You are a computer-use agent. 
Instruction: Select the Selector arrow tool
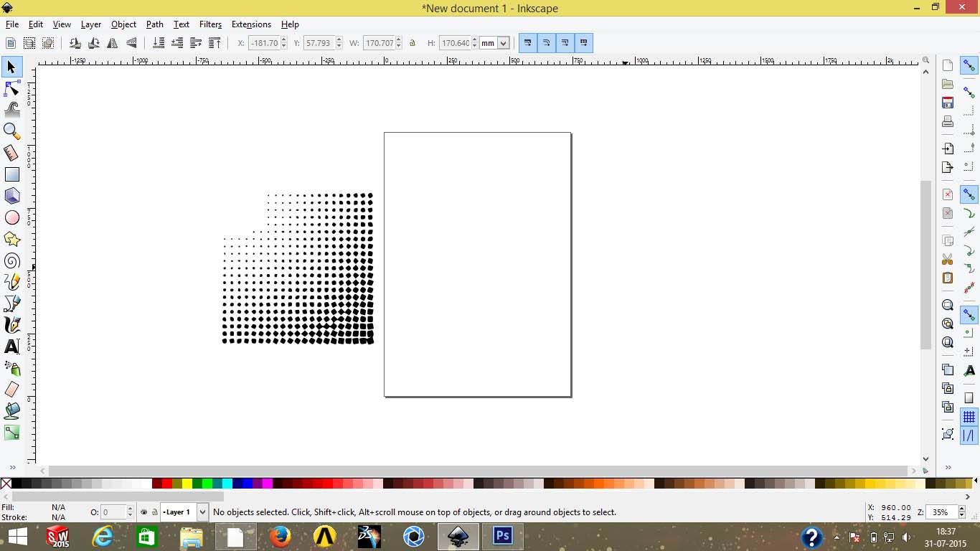pos(12,67)
